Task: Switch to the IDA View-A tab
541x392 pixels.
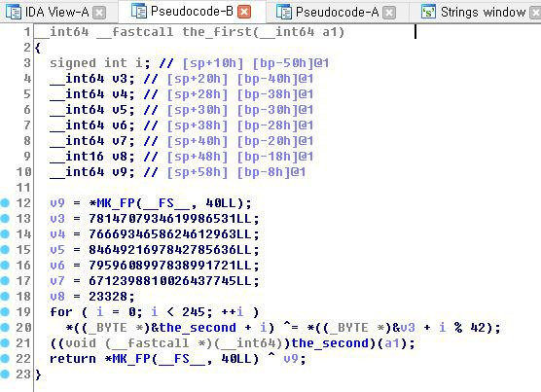Action: click(56, 13)
